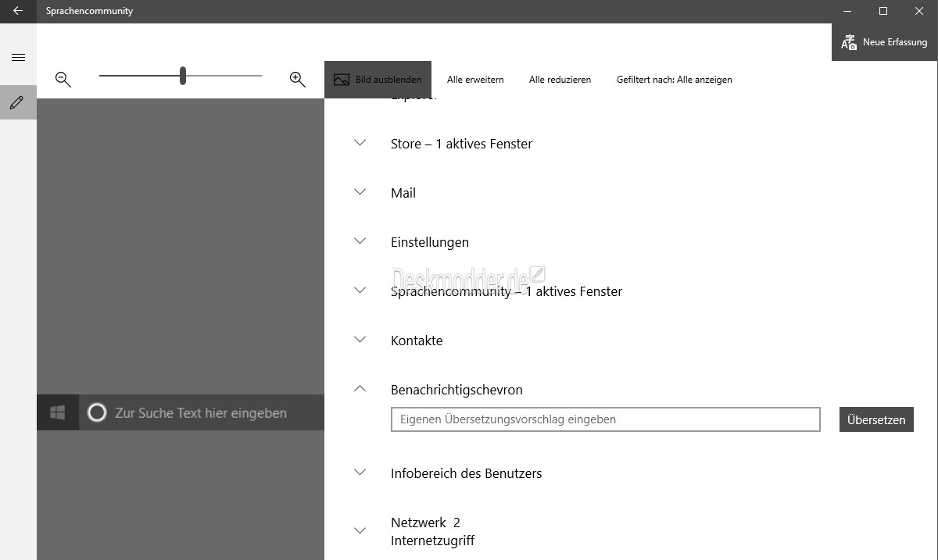Click the Cortana circle in captured image
938x560 pixels.
click(x=97, y=412)
